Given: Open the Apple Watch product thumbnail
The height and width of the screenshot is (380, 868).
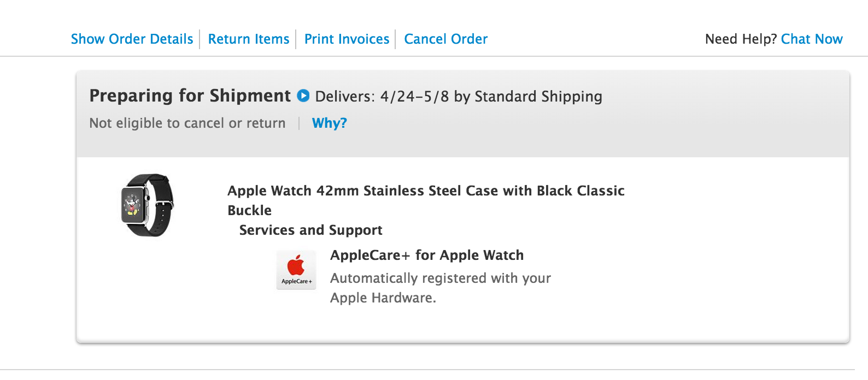Looking at the screenshot, I should 146,205.
